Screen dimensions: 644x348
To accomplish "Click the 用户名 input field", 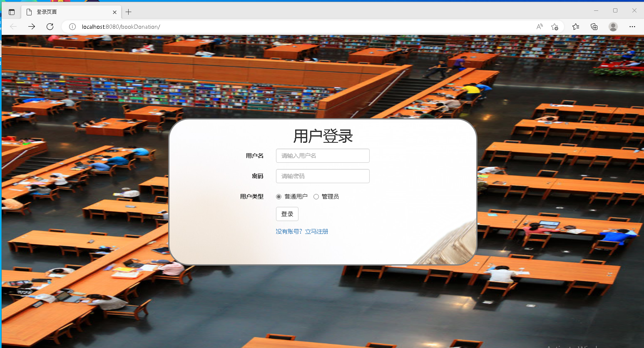I will [323, 156].
